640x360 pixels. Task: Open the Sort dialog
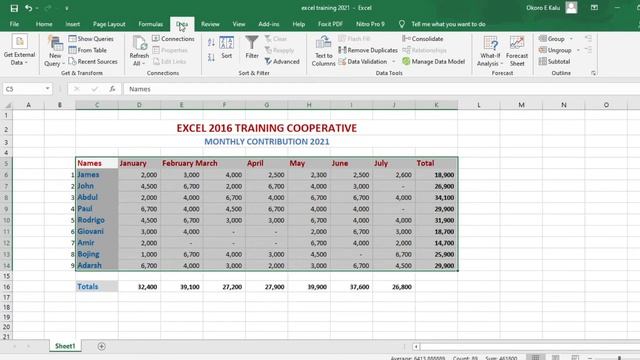227,47
